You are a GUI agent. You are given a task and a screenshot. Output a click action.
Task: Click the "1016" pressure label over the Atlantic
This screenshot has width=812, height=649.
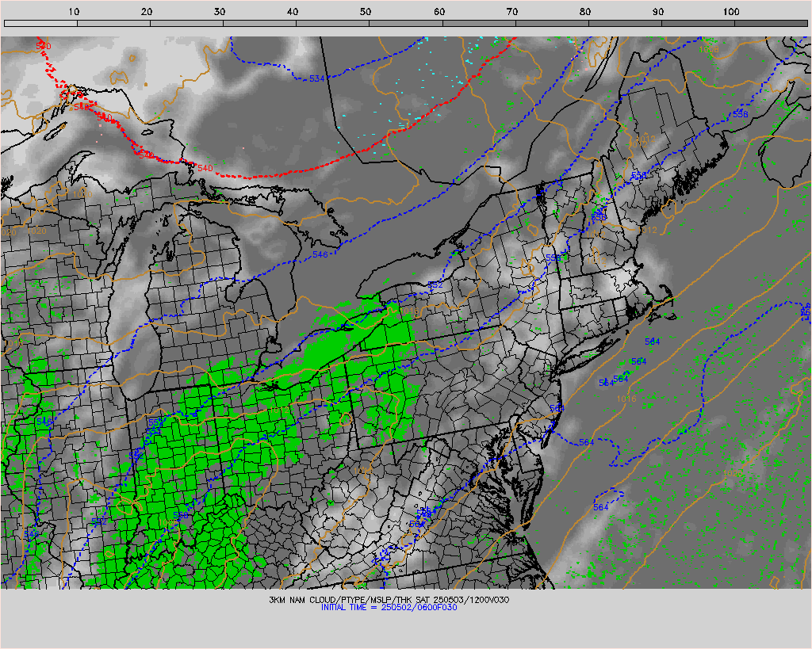click(626, 399)
